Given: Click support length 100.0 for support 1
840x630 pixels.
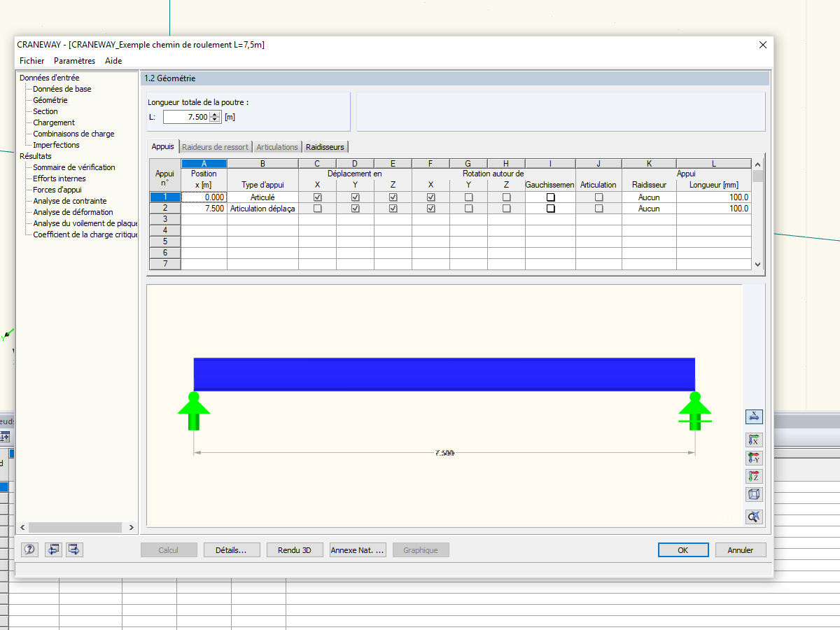Looking at the screenshot, I should pos(714,197).
